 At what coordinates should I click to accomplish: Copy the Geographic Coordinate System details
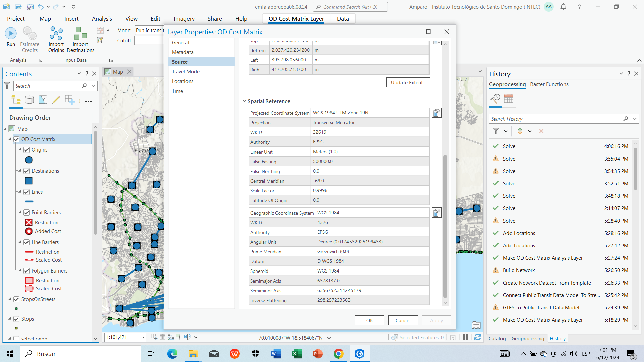pos(436,213)
